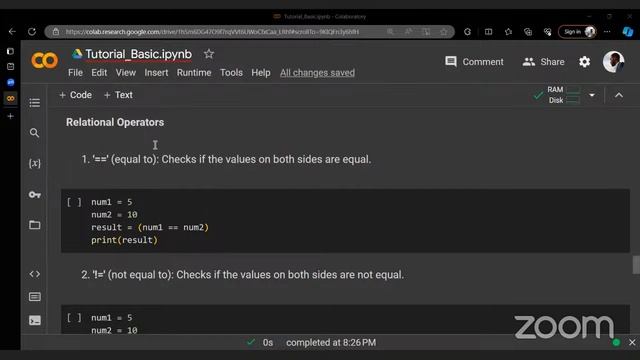Open browser collections icon
Viewport: 640px width, 360px height.
click(528, 31)
